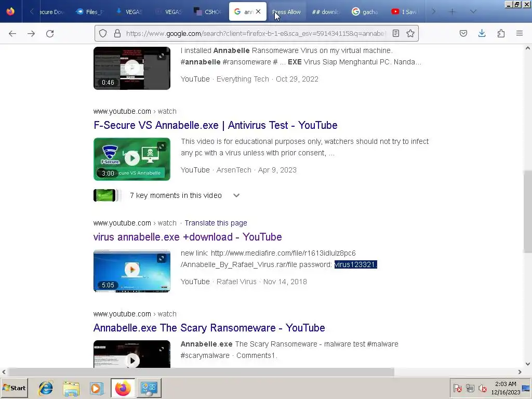Open a new tab with plus icon
This screenshot has width=532, height=399.
pos(453,12)
